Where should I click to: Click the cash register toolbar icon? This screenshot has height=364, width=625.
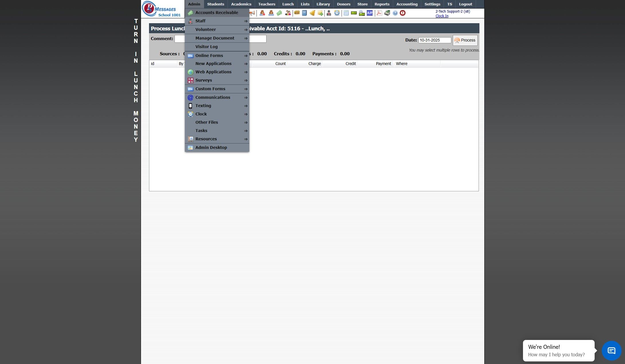pyautogui.click(x=387, y=13)
